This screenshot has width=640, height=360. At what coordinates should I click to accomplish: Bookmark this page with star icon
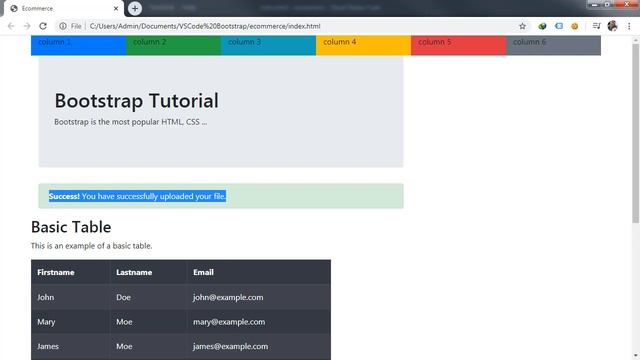click(x=522, y=26)
